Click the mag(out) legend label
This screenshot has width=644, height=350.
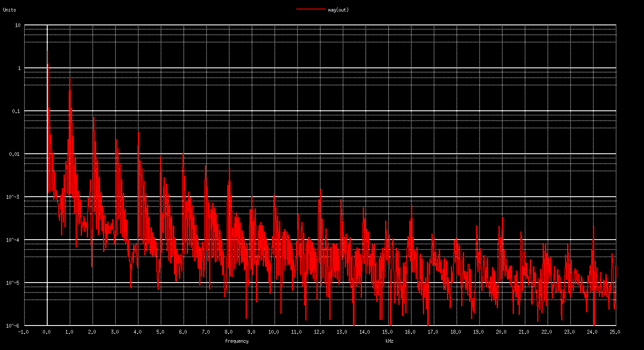pyautogui.click(x=338, y=10)
